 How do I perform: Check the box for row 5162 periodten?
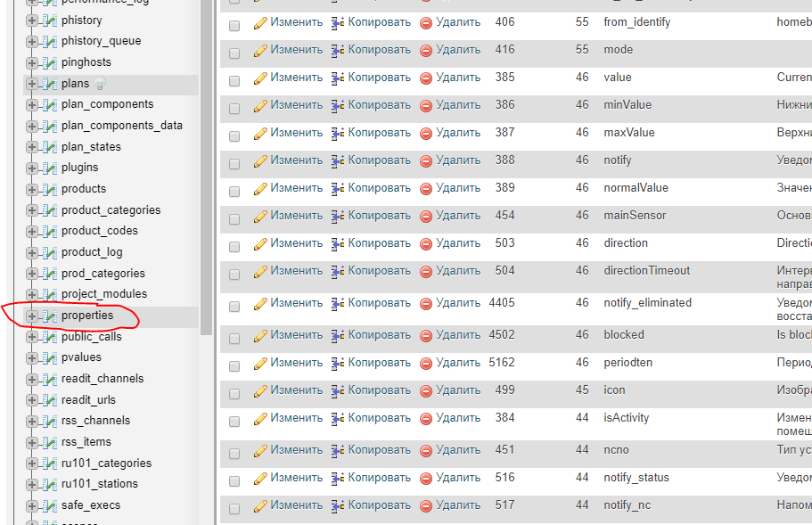[234, 366]
